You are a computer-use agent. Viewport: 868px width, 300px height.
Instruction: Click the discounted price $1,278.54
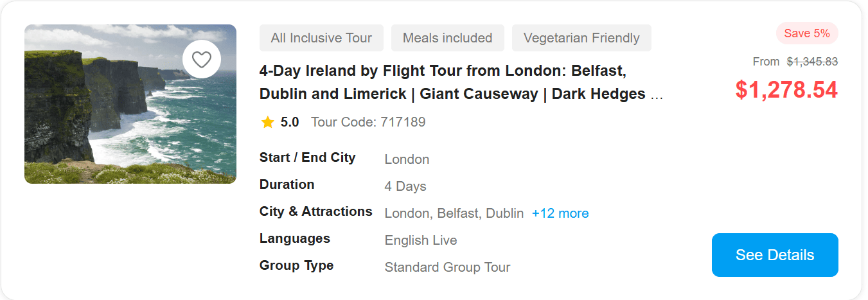[786, 90]
